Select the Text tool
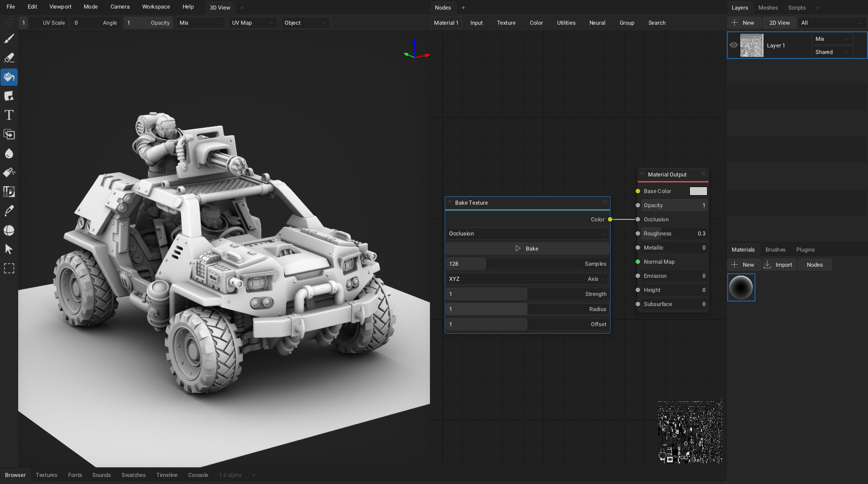 click(9, 115)
